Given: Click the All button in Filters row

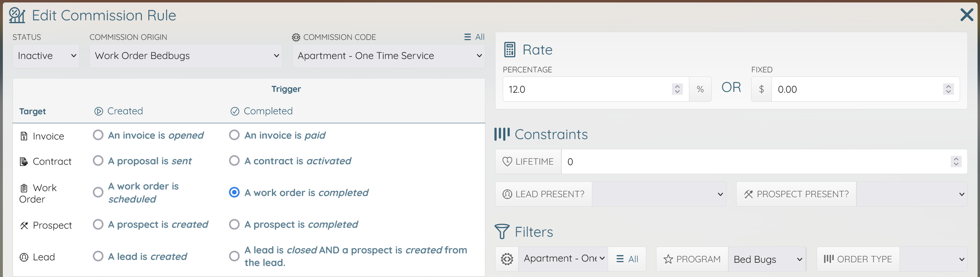Looking at the screenshot, I should pyautogui.click(x=627, y=259).
